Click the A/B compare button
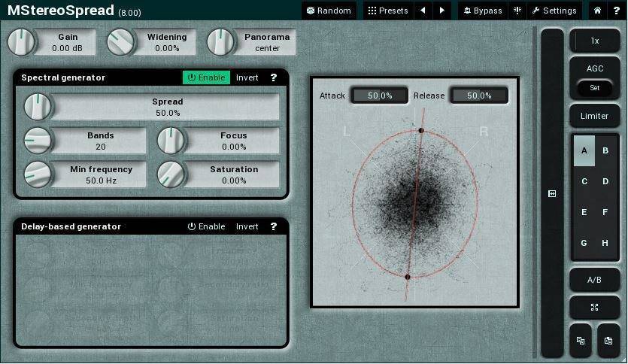The width and height of the screenshot is (628, 364). click(594, 280)
